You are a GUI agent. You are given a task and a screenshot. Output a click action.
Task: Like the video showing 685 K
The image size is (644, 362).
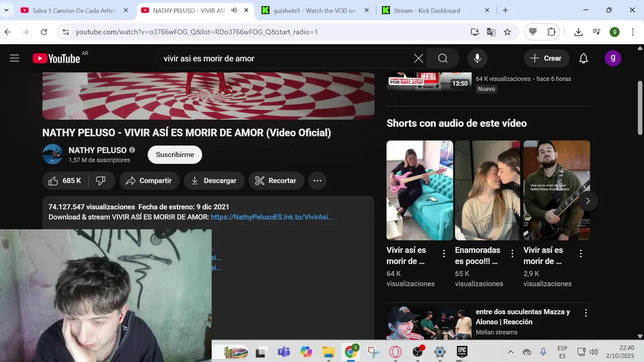coord(65,180)
